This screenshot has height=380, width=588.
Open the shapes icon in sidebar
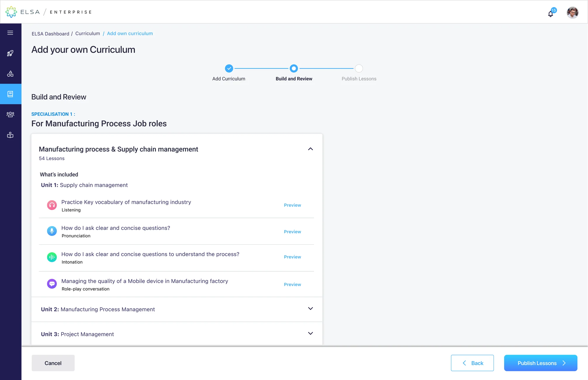pyautogui.click(x=10, y=73)
